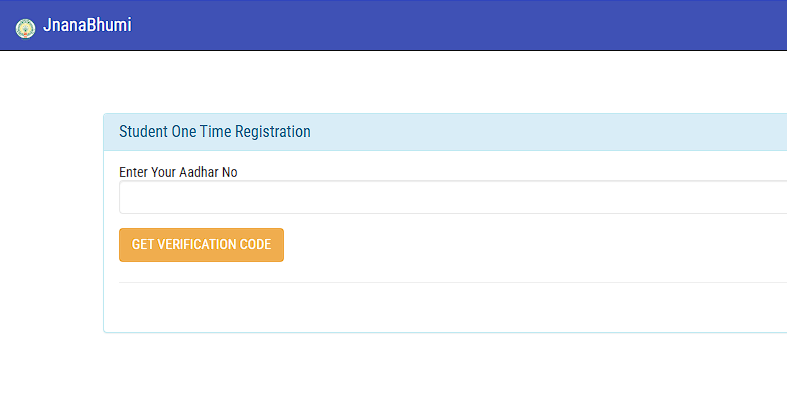Click the left border of the registration panel

[104, 223]
